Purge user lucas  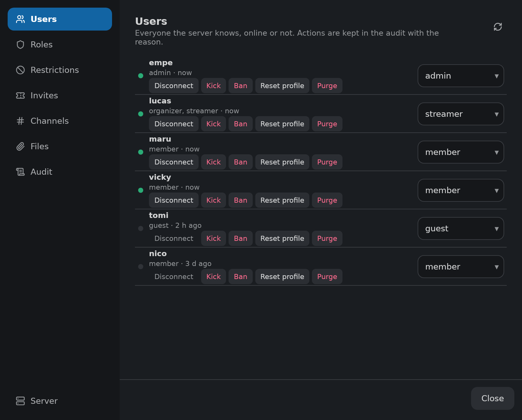tap(327, 124)
